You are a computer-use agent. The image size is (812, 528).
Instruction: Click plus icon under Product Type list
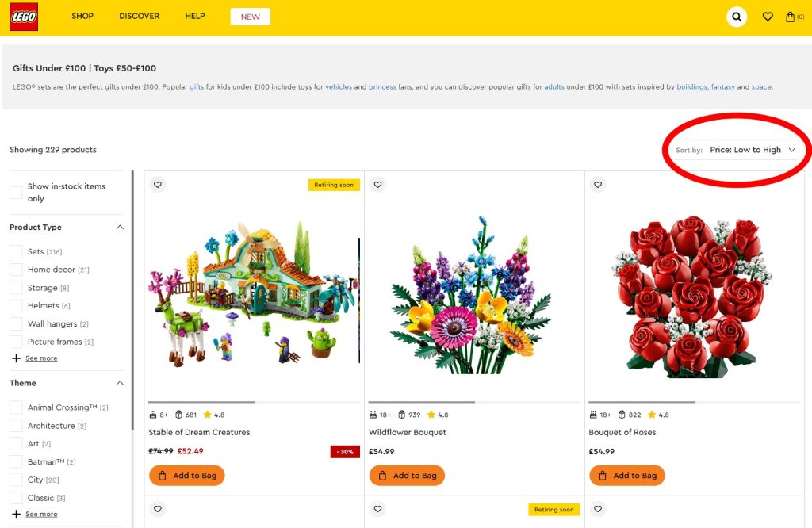16,358
